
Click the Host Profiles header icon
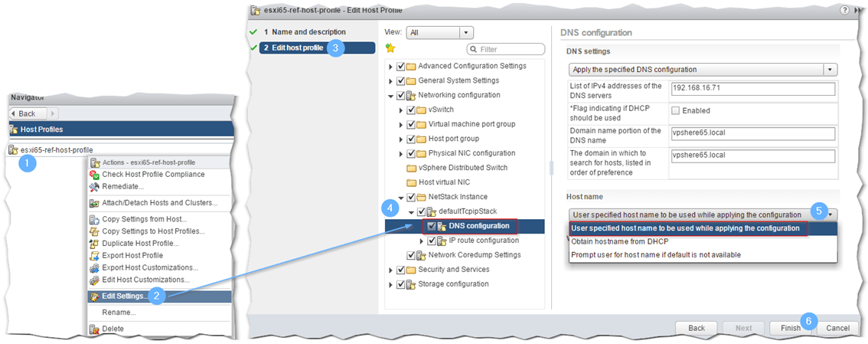[x=14, y=129]
